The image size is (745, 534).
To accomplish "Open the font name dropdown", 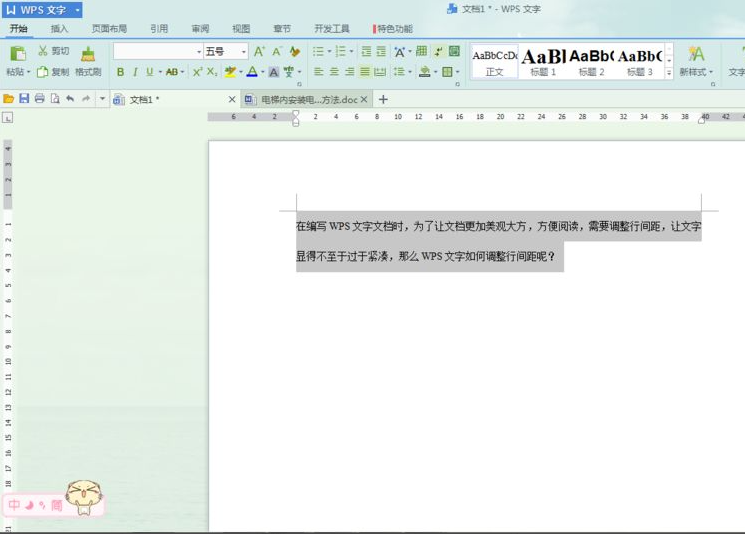I will point(199,51).
